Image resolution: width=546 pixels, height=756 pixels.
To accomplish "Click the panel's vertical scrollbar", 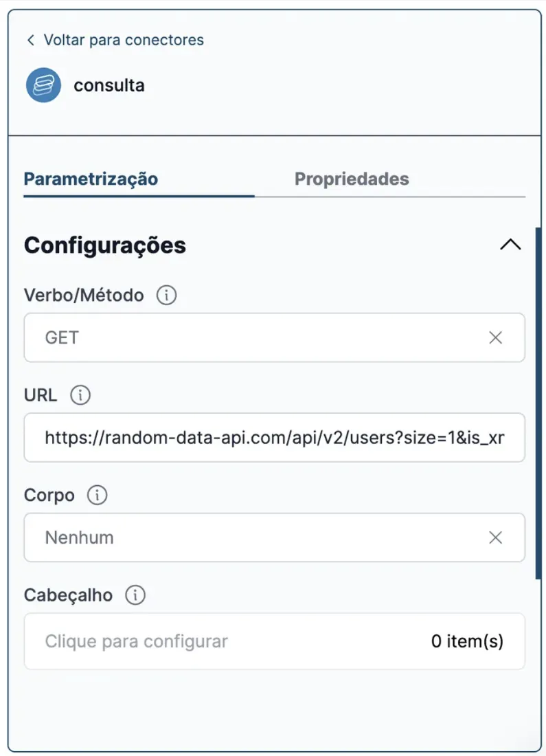I will [538, 403].
